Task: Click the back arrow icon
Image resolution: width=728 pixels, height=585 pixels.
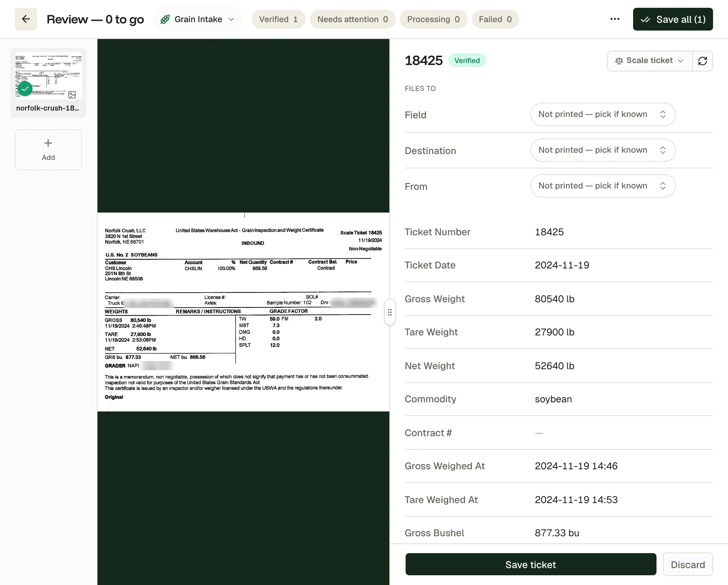Action: 26,19
